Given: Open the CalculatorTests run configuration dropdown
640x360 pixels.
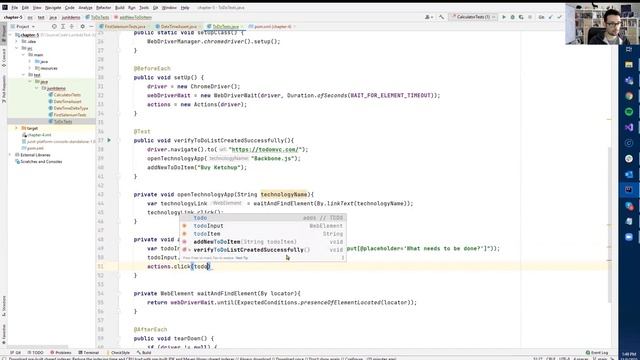Looking at the screenshot, I should (x=473, y=17).
